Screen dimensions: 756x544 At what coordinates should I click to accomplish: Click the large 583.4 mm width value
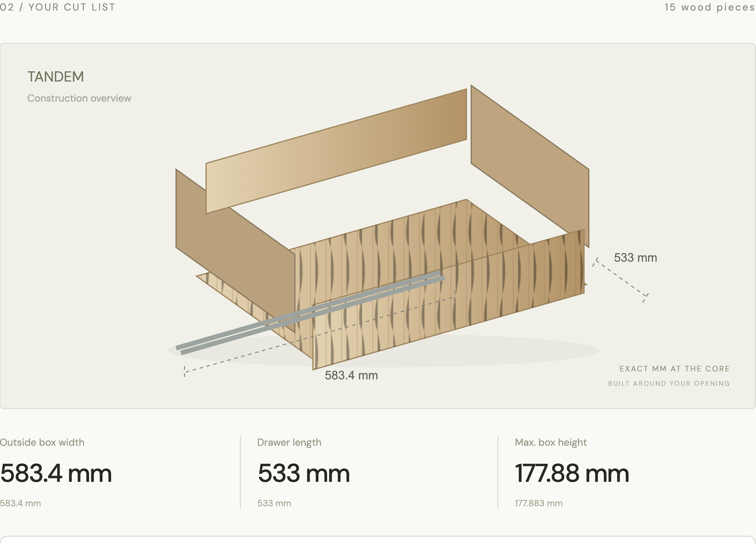56,473
